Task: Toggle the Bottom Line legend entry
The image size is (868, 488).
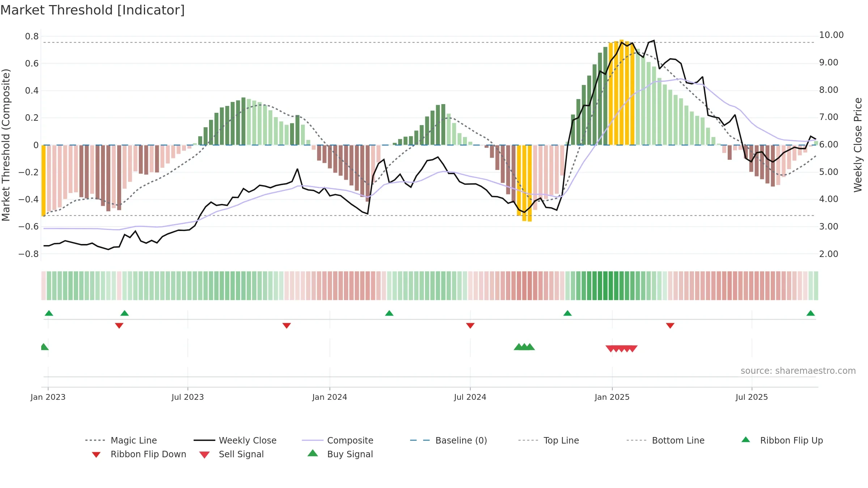Action: pos(665,440)
